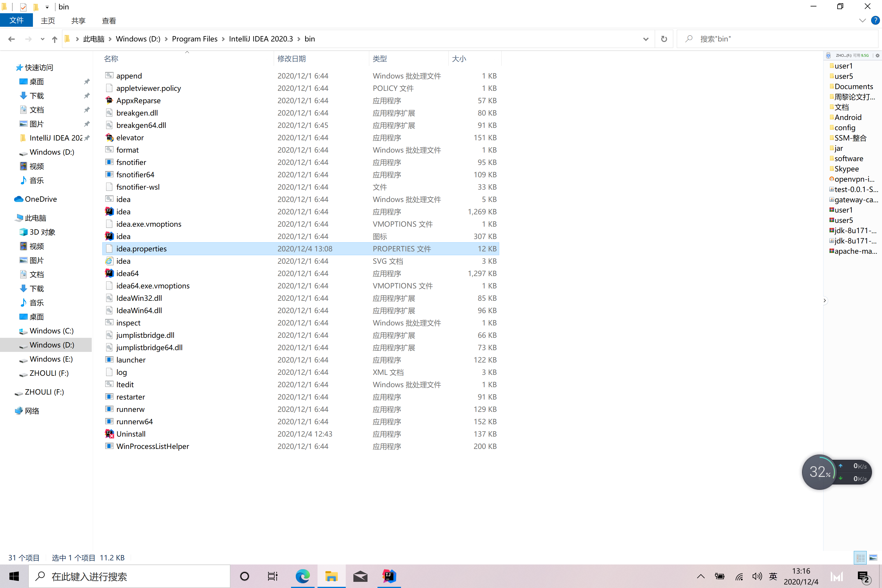The width and height of the screenshot is (882, 588).
Task: Go back using the back arrow button
Action: click(11, 39)
